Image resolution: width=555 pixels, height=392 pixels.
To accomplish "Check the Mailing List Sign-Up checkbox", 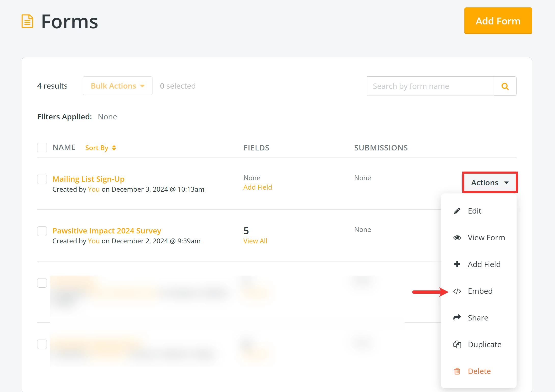I will [x=42, y=179].
